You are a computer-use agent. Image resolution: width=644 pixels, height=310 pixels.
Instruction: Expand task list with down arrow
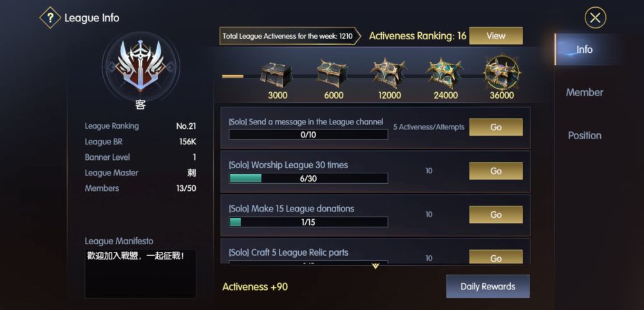click(x=375, y=266)
